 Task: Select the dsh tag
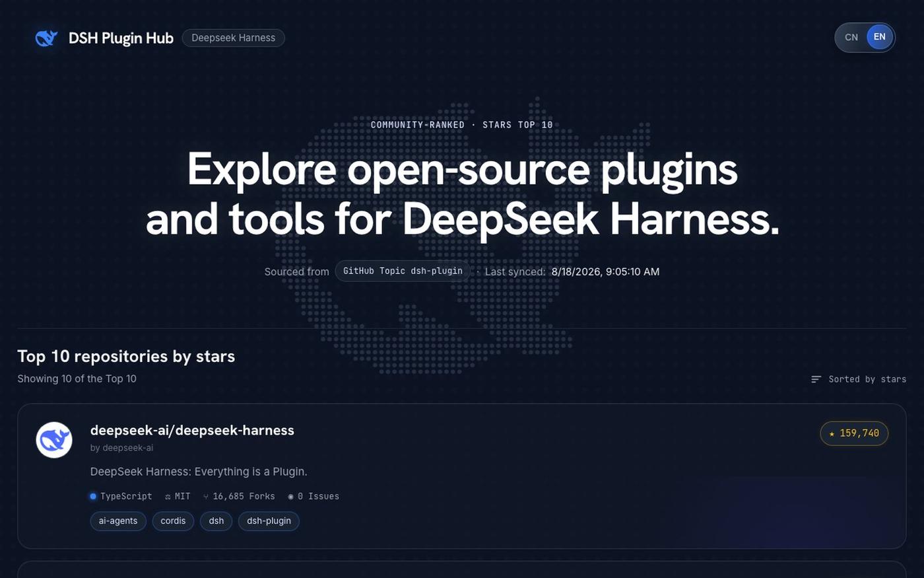216,521
